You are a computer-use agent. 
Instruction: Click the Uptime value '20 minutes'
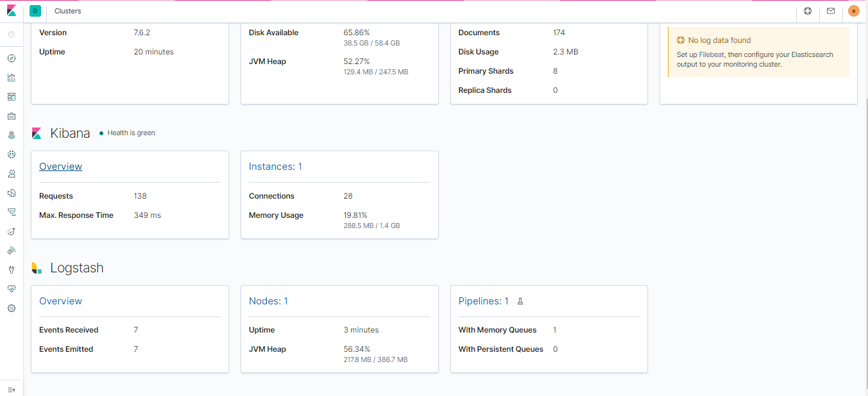154,52
